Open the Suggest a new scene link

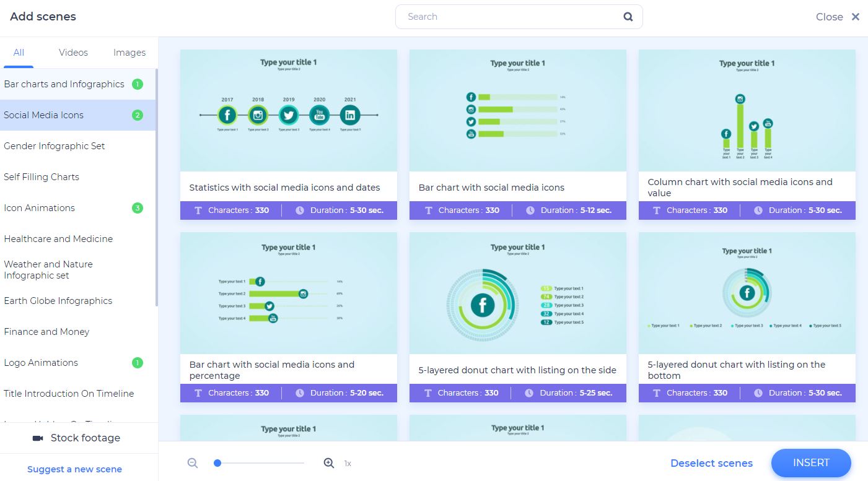tap(74, 469)
